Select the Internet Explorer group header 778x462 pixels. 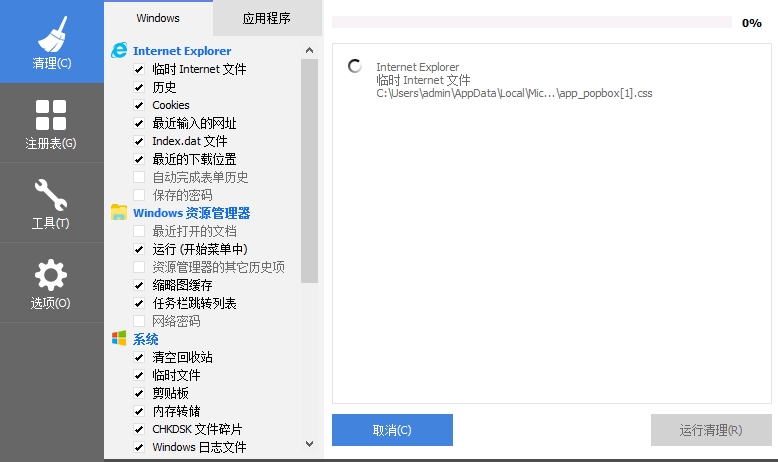pos(182,51)
